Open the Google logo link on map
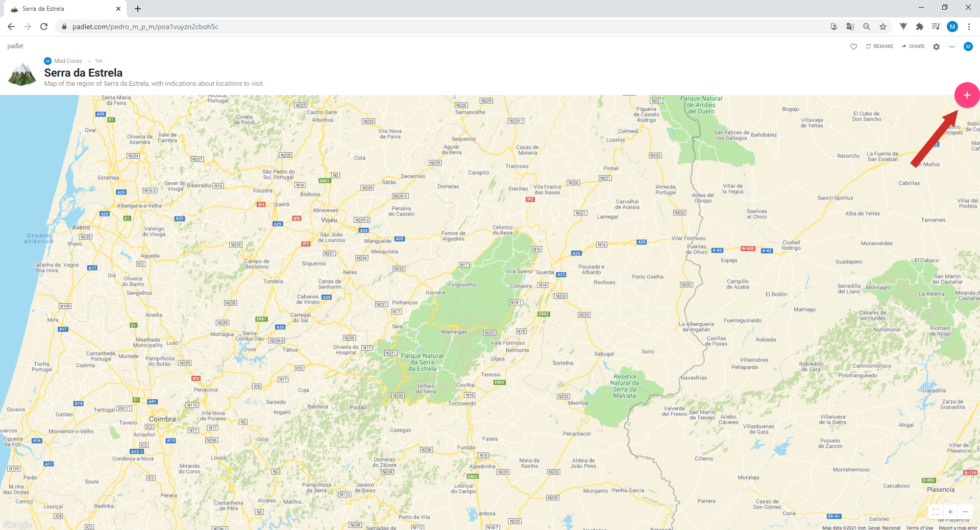The height and width of the screenshot is (530, 980). tap(17, 524)
